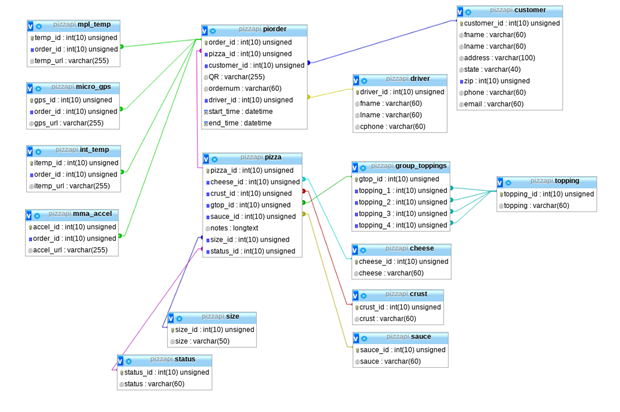Open the gear options icon on group_toppings
The height and width of the screenshot is (412, 620).
(x=363, y=168)
